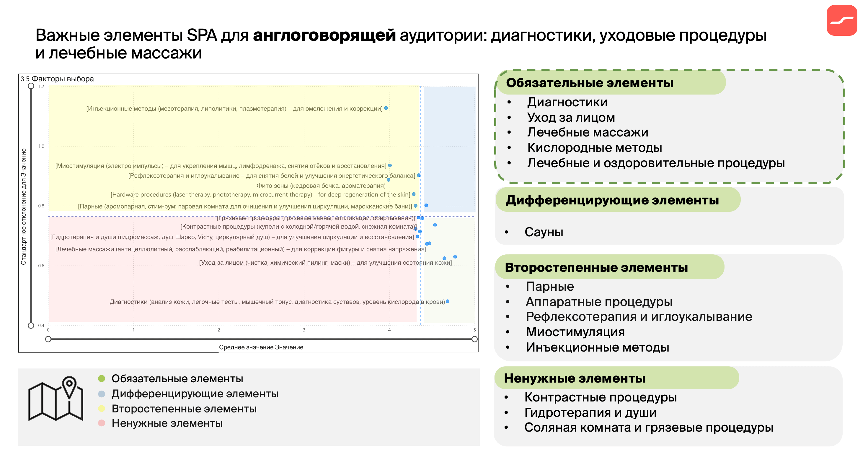This screenshot has height=452, width=868.
Task: Click the left handle of the horizontal axis slider
Action: (x=48, y=339)
